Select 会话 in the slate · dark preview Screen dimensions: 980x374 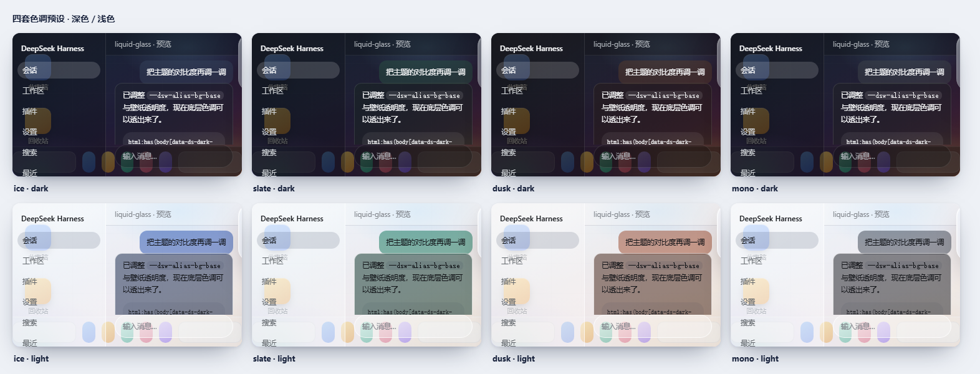pyautogui.click(x=298, y=70)
